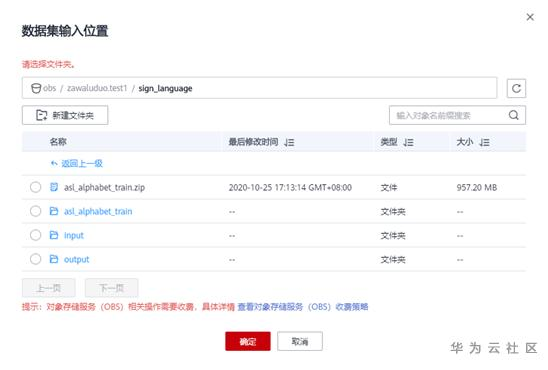Click the asl_alphabet_train.zip file name
Screen dimensions: 548x370
(104, 188)
